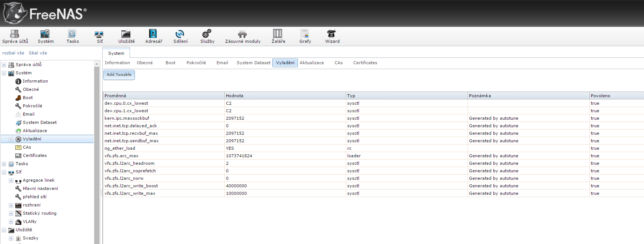644x244 pixels.
Task: Sort by Povoleno column header
Action: click(x=617, y=96)
